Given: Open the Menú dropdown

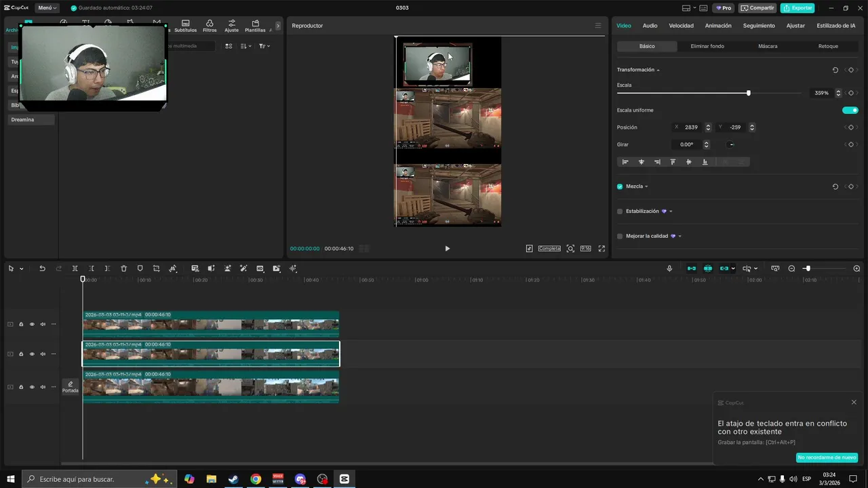Looking at the screenshot, I should click(47, 8).
